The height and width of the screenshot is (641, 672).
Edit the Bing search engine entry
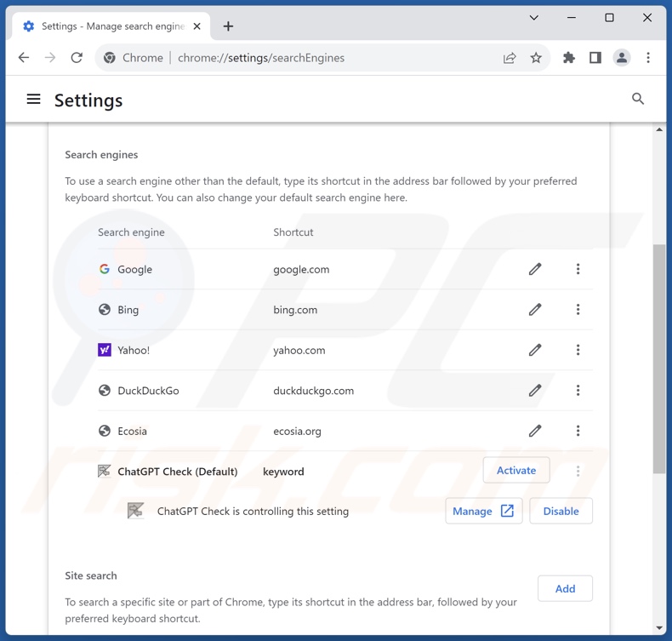coord(535,310)
